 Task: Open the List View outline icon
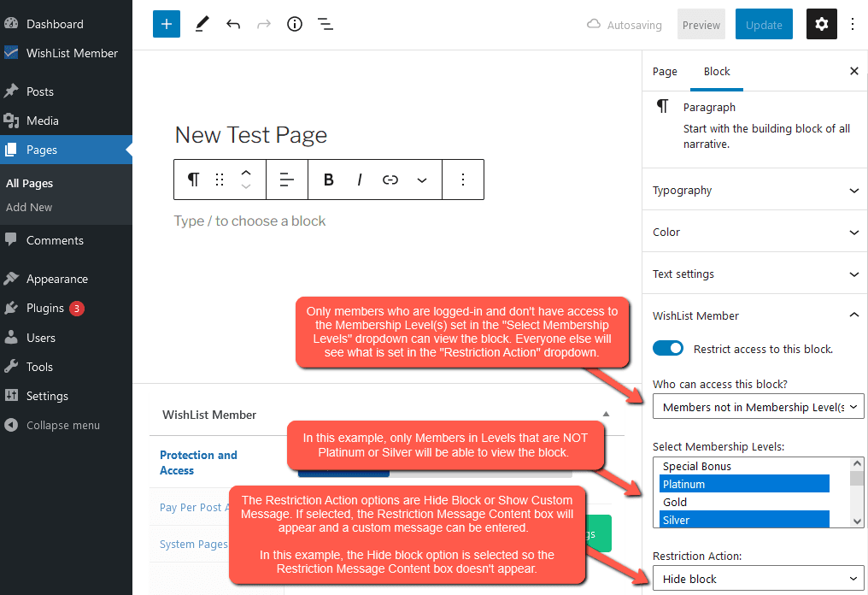click(x=325, y=24)
